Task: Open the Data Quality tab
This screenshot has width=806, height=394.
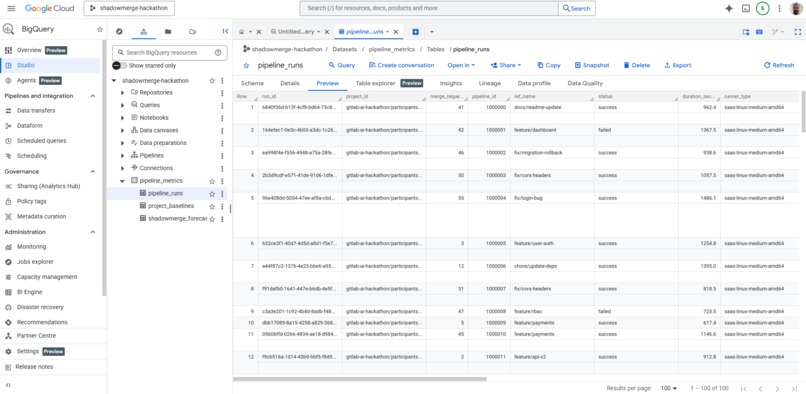Action: click(585, 83)
